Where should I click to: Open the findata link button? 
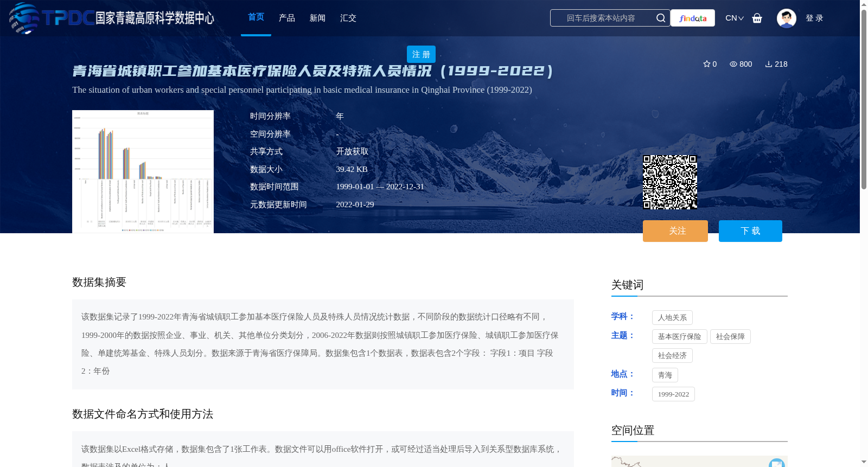tap(693, 18)
